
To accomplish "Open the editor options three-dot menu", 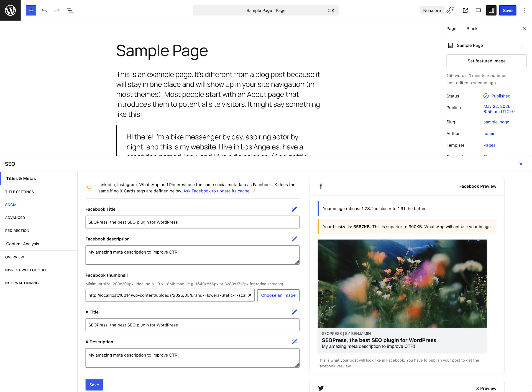I will (524, 10).
